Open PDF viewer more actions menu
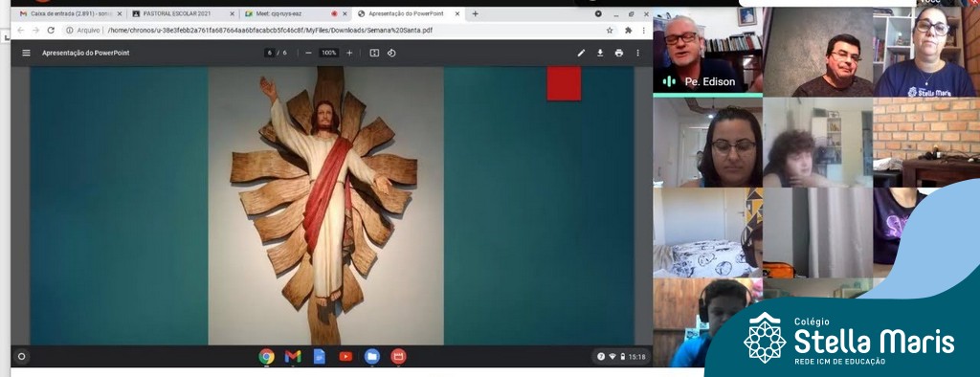This screenshot has width=980, height=377. (637, 54)
